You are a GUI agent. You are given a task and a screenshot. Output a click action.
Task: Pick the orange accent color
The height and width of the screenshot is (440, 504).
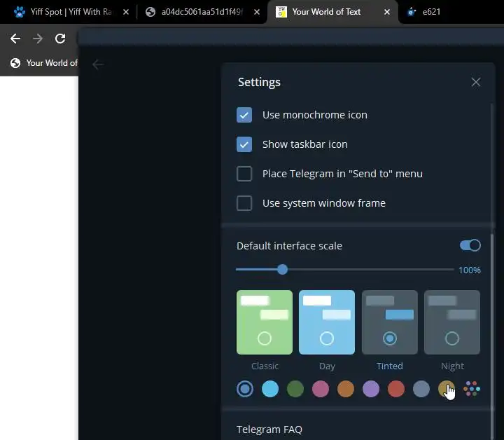click(346, 389)
